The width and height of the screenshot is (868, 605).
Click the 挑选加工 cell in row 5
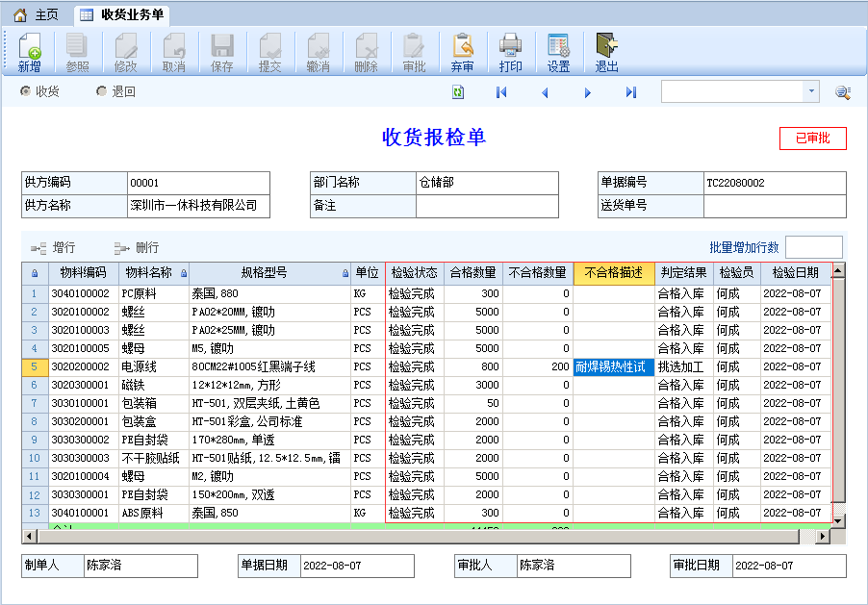(683, 367)
